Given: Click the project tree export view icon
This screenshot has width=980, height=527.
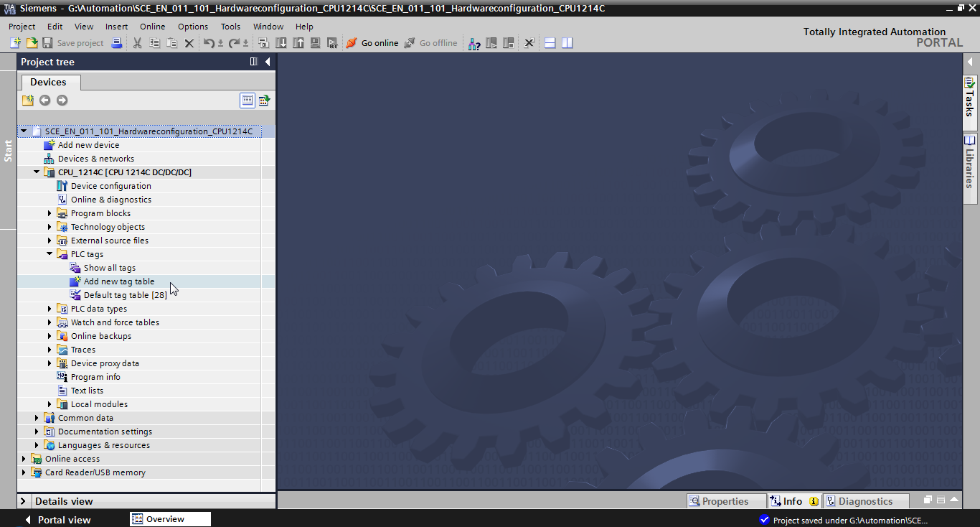Looking at the screenshot, I should [x=265, y=101].
